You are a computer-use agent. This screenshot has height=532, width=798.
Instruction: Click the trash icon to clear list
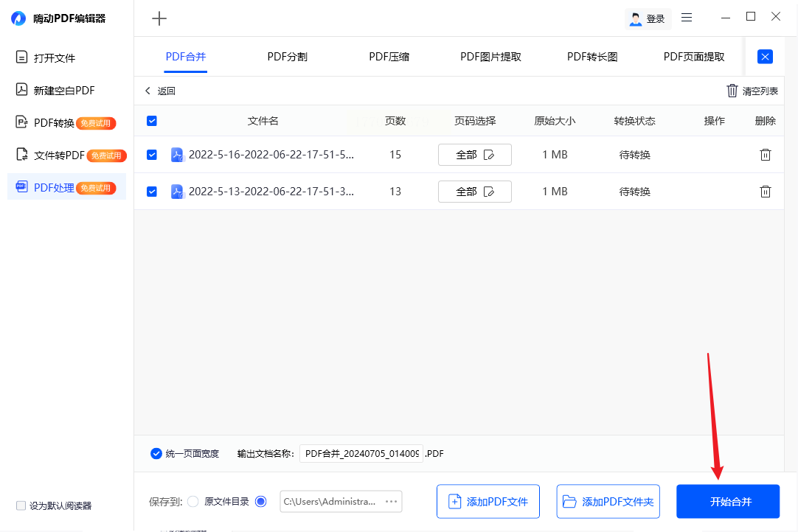[732, 91]
